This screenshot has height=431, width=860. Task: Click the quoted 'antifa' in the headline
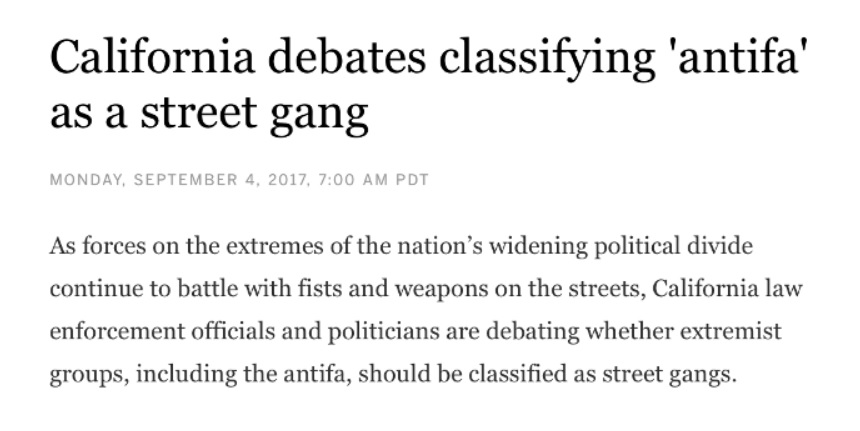tap(741, 56)
